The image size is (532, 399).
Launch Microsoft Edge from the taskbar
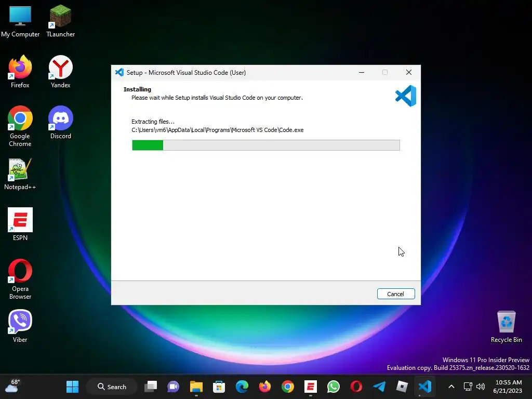[x=242, y=387]
